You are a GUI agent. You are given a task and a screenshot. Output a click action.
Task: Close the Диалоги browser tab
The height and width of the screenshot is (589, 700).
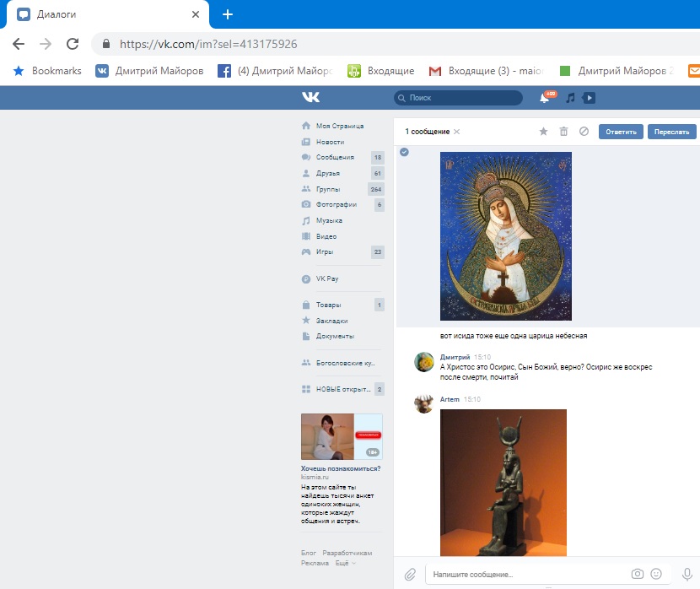tap(196, 14)
